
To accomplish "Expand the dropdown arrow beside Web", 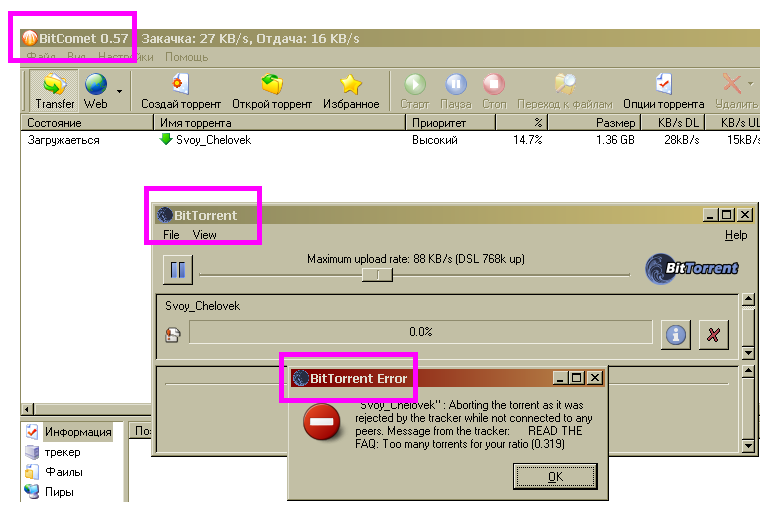I will [x=119, y=91].
